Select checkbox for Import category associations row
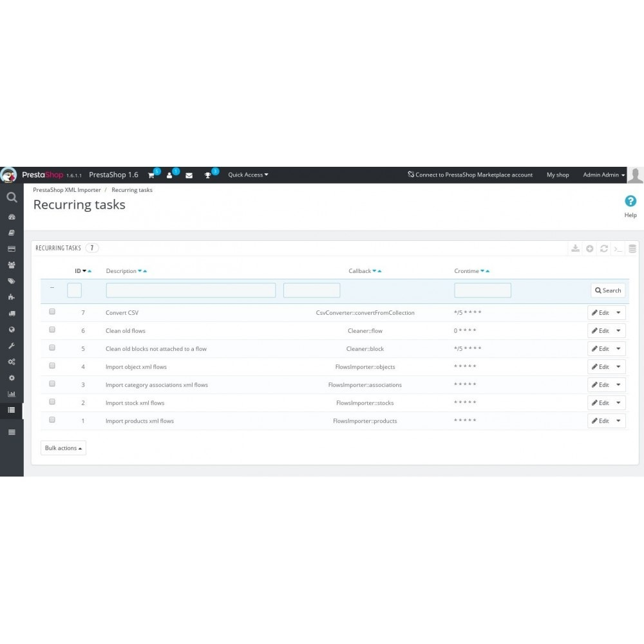 (x=52, y=384)
